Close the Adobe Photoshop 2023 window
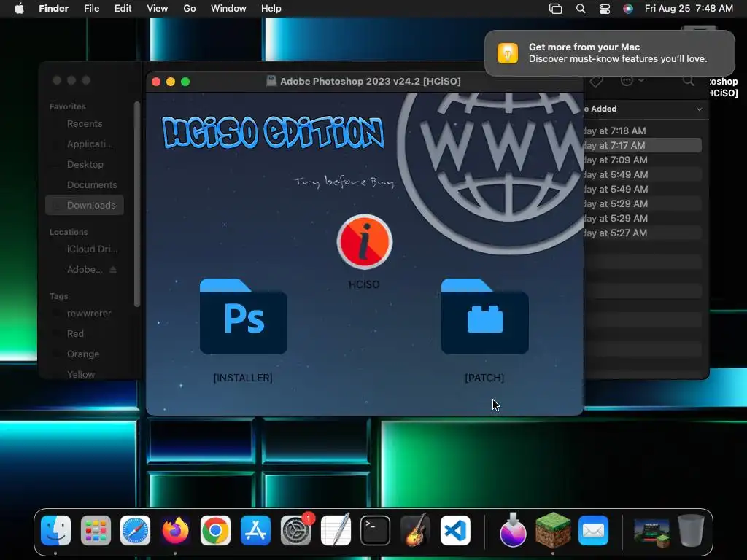The height and width of the screenshot is (560, 747). click(x=156, y=82)
